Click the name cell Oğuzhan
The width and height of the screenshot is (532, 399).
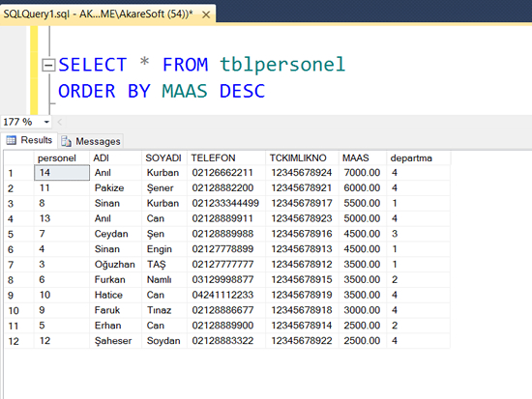click(x=115, y=264)
